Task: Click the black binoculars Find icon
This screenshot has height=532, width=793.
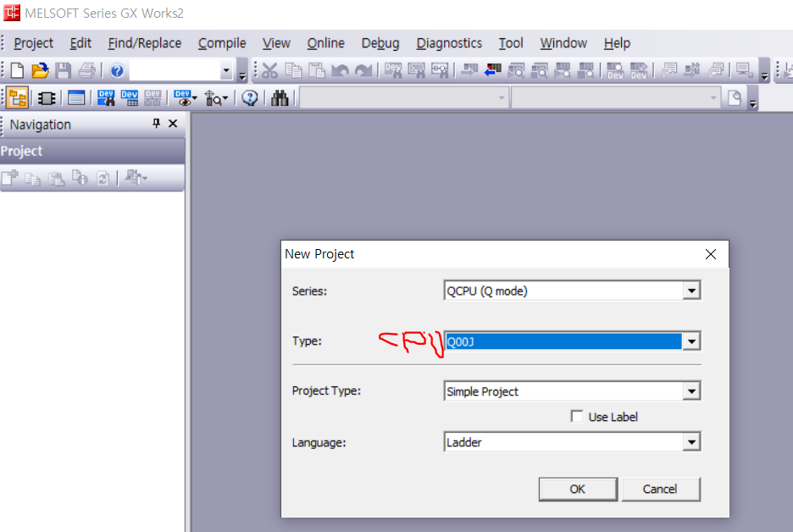Action: (x=280, y=98)
